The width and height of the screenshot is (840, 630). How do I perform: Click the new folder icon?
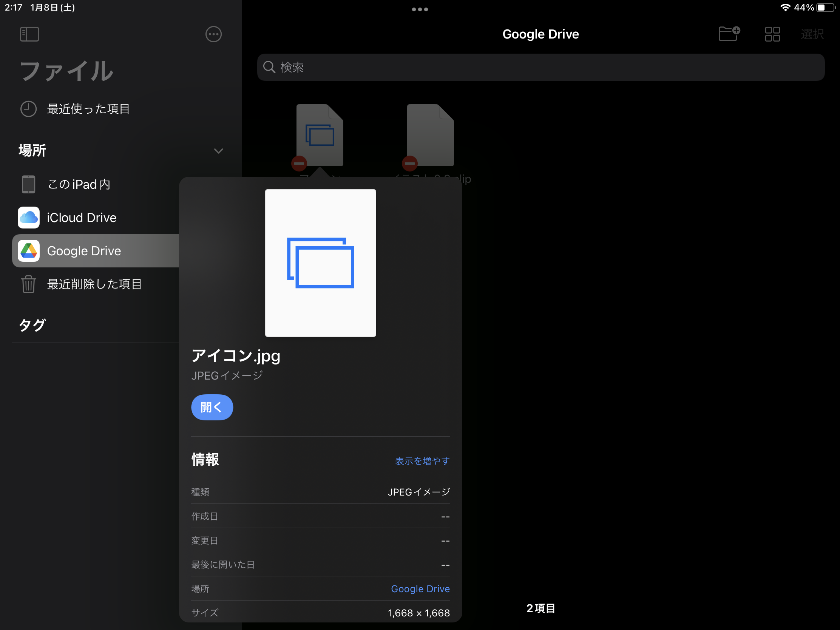(729, 34)
